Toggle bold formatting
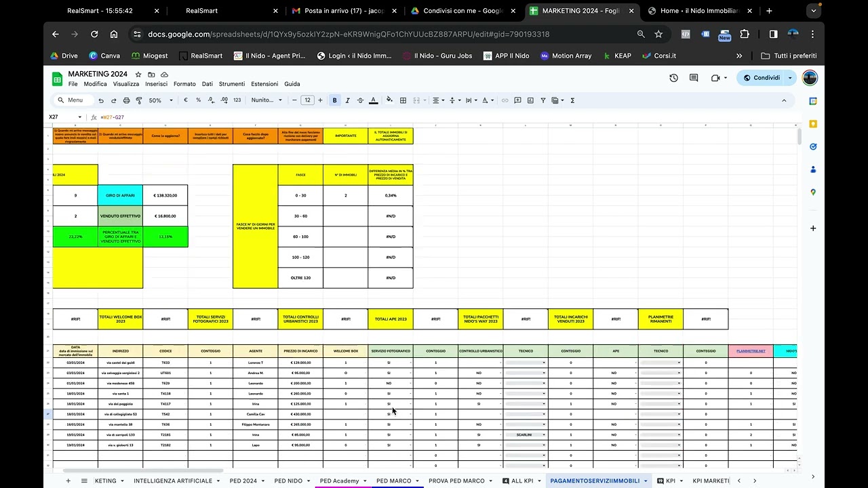 tap(334, 100)
